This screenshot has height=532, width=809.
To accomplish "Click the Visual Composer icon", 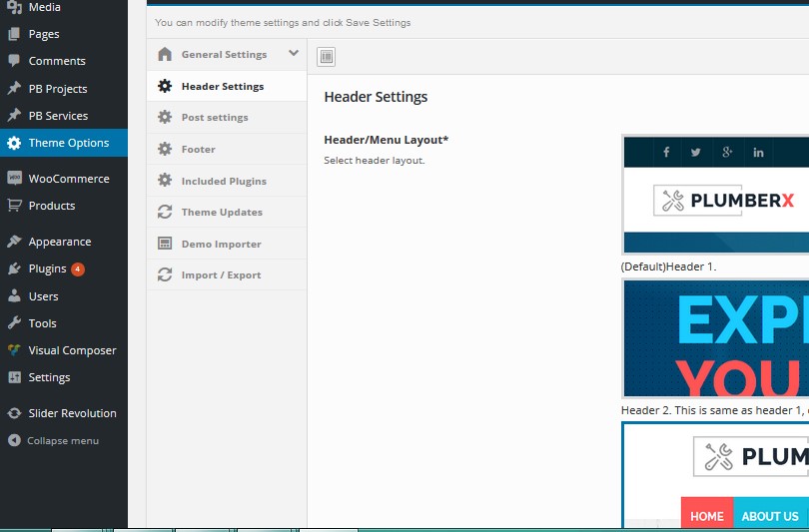I will point(14,350).
